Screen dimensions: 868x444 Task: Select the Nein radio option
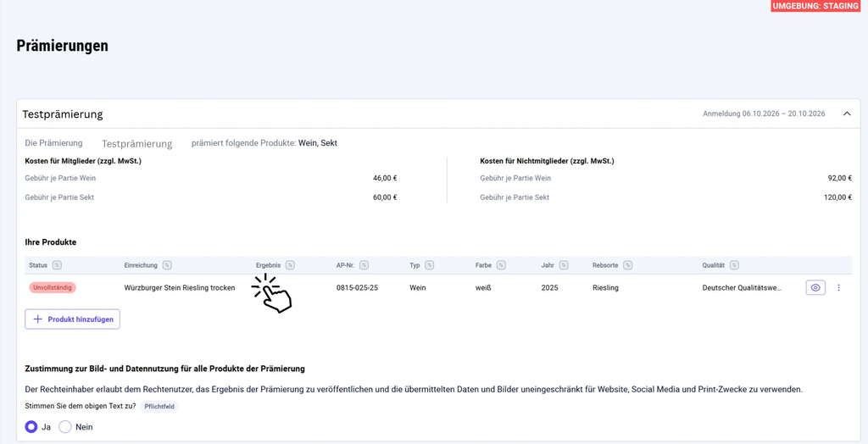65,427
